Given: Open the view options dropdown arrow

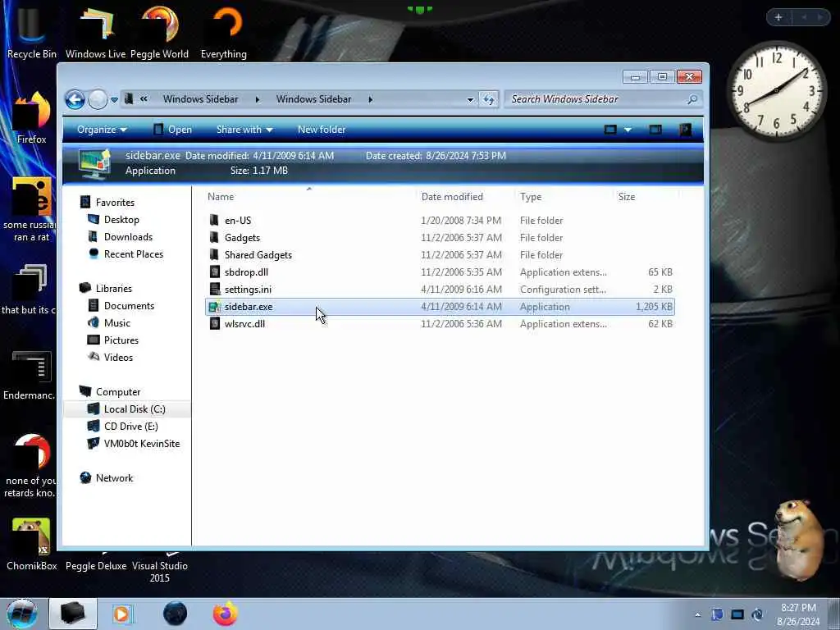Looking at the screenshot, I should 628,130.
